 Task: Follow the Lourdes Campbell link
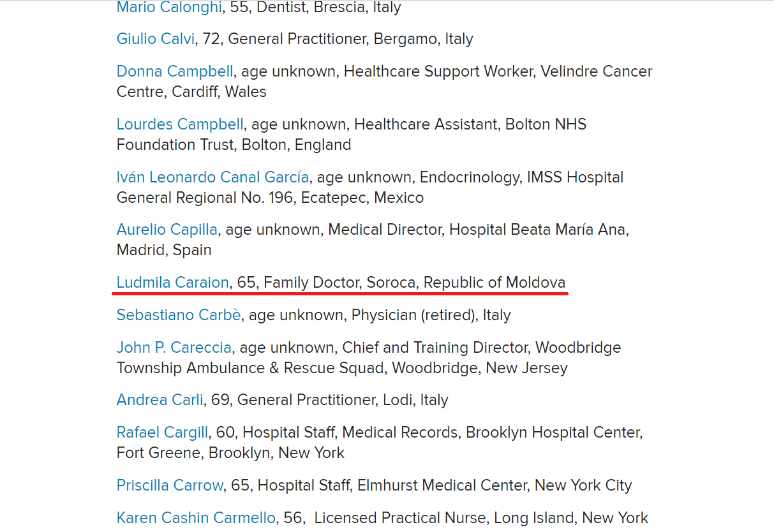pyautogui.click(x=180, y=124)
